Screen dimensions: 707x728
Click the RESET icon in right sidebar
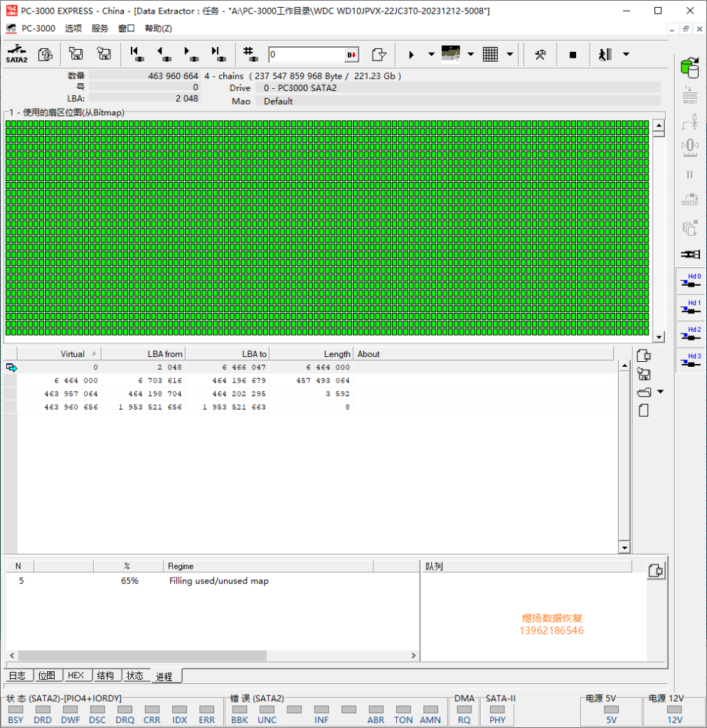[x=690, y=95]
